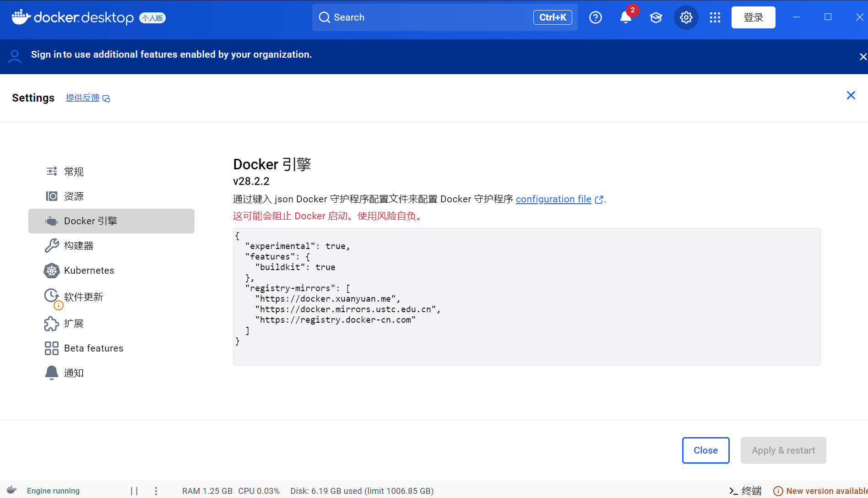868x498 pixels.
Task: Close the Settings panel with X
Action: (851, 95)
